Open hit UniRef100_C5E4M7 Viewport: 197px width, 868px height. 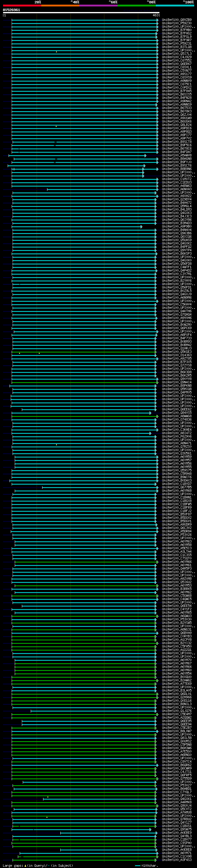176,714
